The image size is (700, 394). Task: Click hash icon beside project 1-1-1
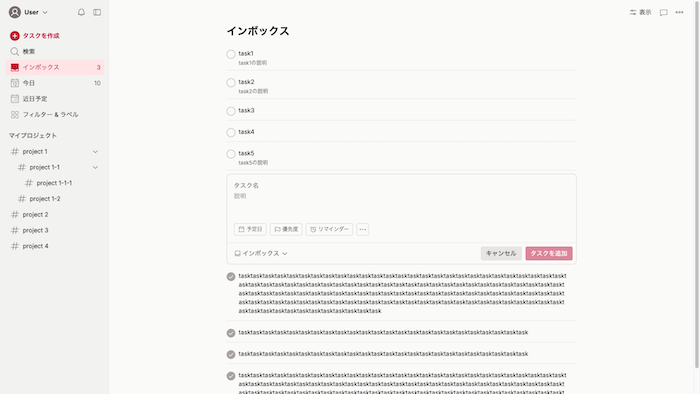point(29,183)
